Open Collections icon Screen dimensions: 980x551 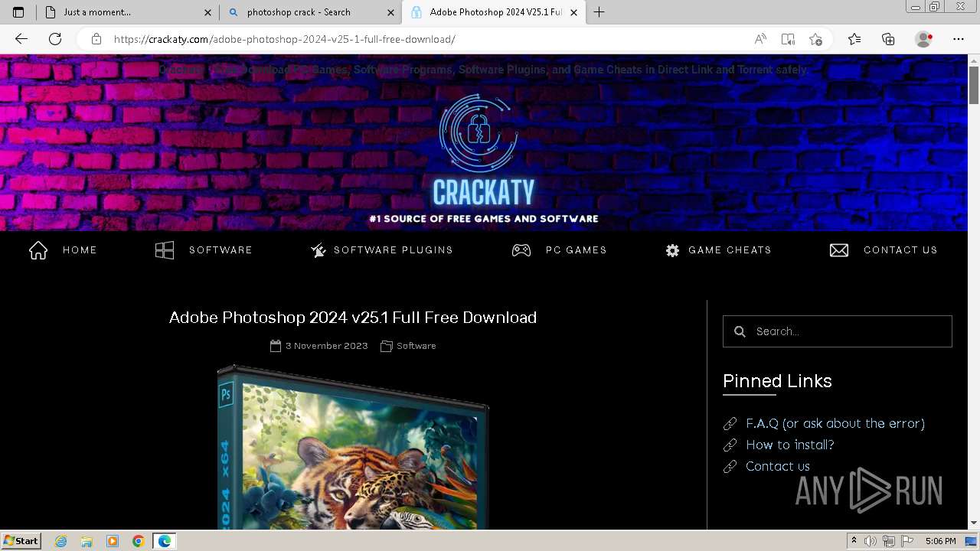point(888,39)
